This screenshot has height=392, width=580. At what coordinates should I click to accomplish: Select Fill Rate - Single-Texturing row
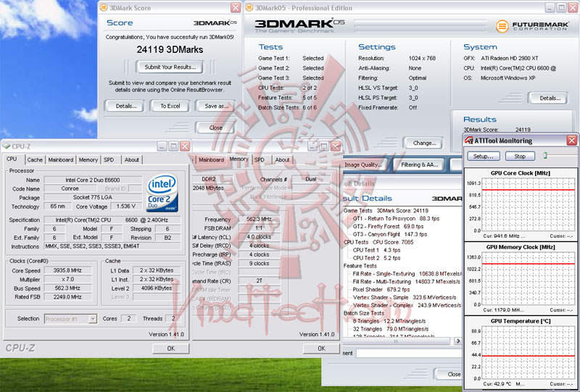tap(407, 274)
